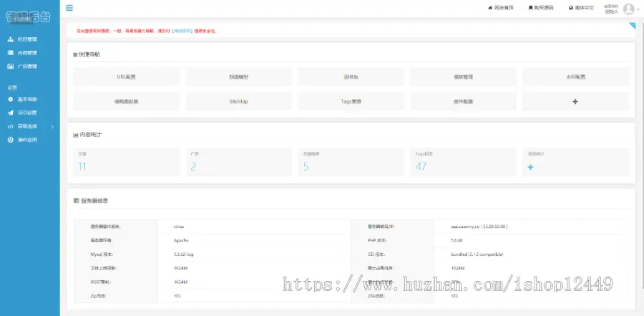Click the gear icon for basic info
The width and height of the screenshot is (644, 316).
[x=11, y=99]
